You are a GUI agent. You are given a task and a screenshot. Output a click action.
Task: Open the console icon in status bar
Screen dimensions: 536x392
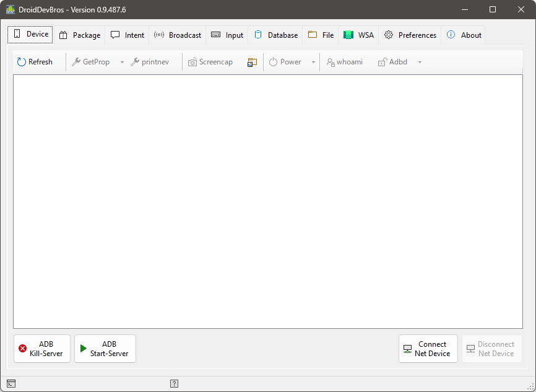(x=11, y=384)
